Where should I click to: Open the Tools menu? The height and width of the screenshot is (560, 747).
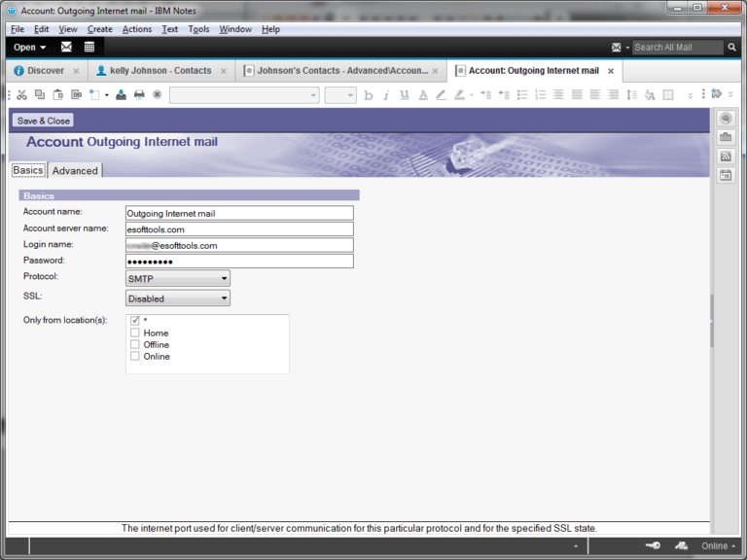pyautogui.click(x=198, y=29)
